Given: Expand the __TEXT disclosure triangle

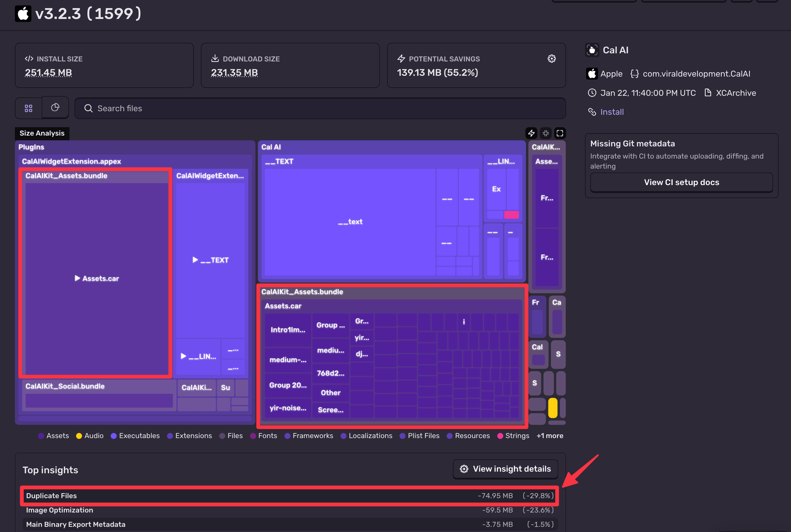Looking at the screenshot, I should [195, 260].
